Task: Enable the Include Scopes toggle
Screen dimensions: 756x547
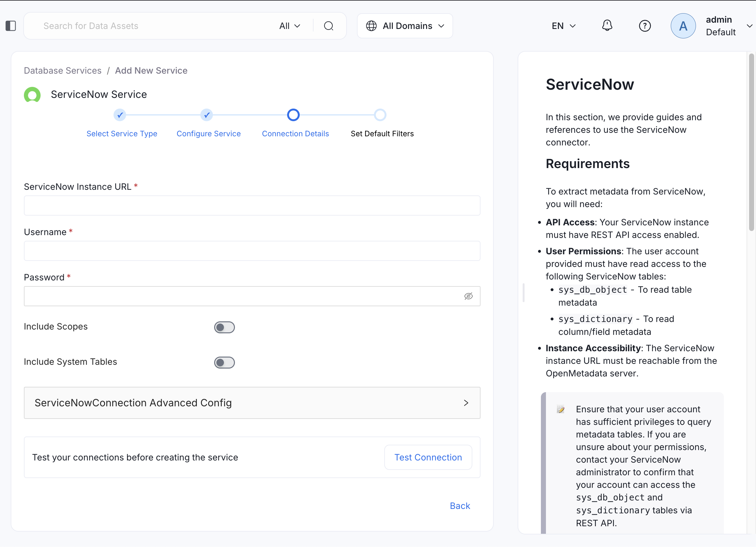Action: [225, 327]
